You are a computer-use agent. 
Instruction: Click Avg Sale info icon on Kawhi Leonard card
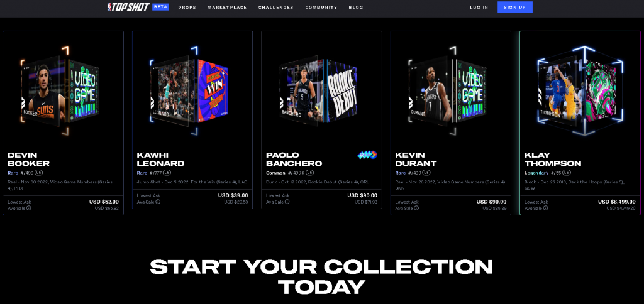[158, 202]
